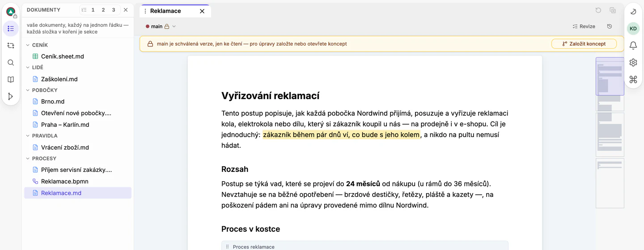Collapse the PRAVIDLA section

coord(28,136)
